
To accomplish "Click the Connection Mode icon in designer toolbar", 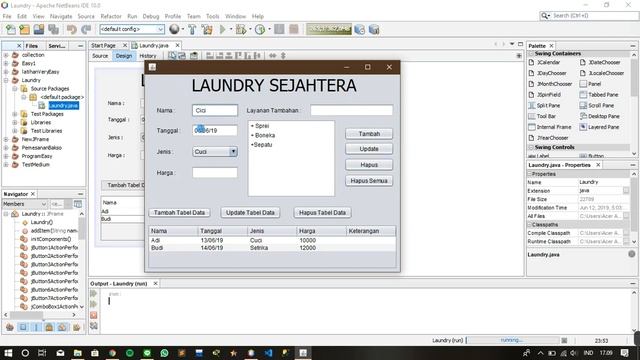I will tap(182, 56).
